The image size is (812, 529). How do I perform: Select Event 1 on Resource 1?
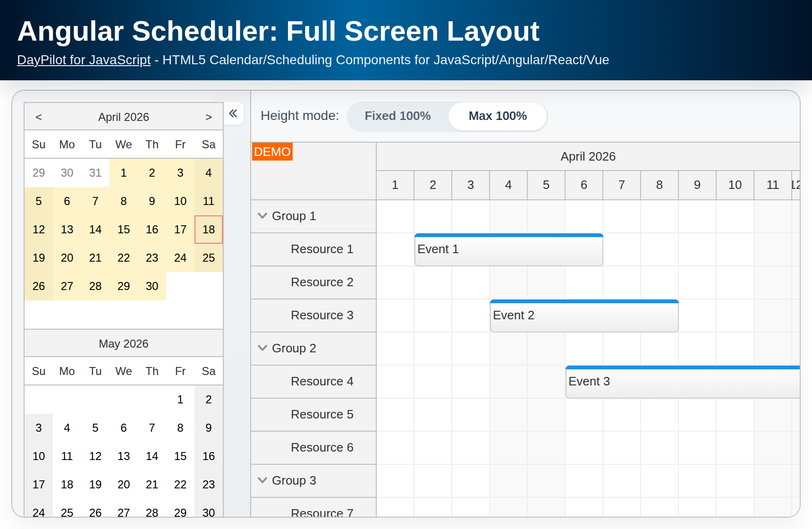[x=508, y=249]
